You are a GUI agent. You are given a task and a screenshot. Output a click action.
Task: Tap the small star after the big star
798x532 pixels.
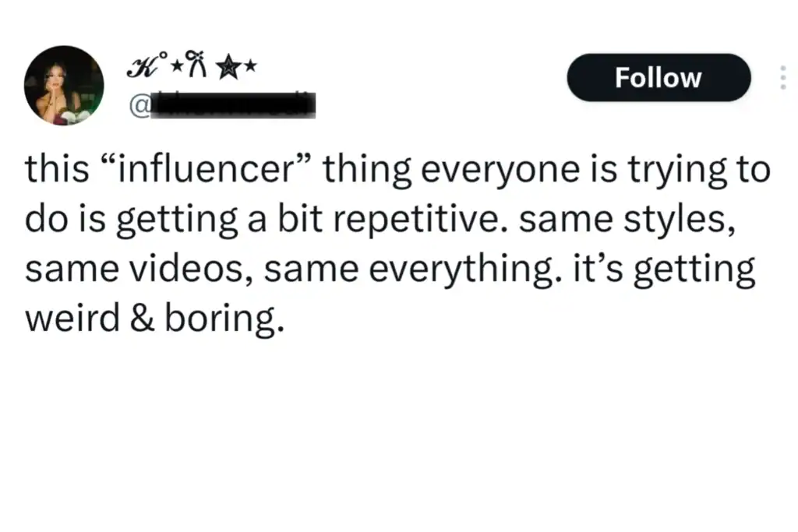coord(249,67)
